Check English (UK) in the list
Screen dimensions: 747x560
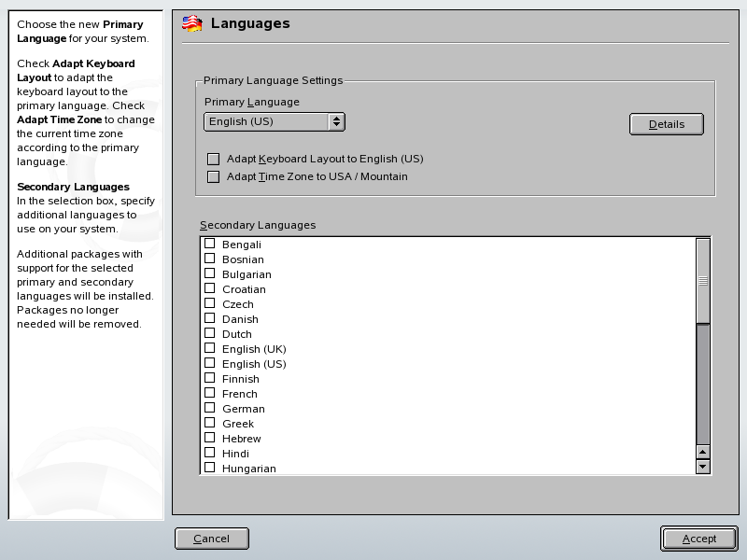(210, 348)
